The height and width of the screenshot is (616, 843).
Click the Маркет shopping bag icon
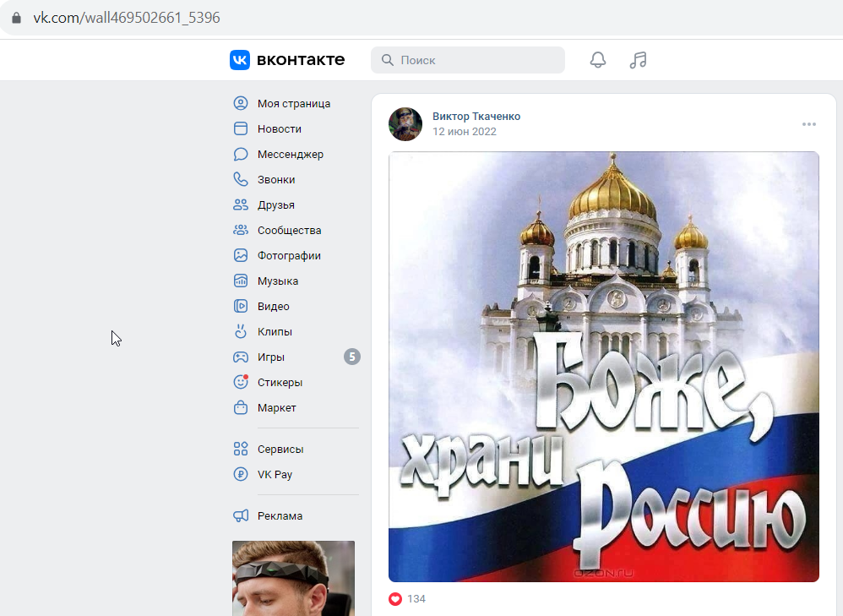tap(241, 407)
